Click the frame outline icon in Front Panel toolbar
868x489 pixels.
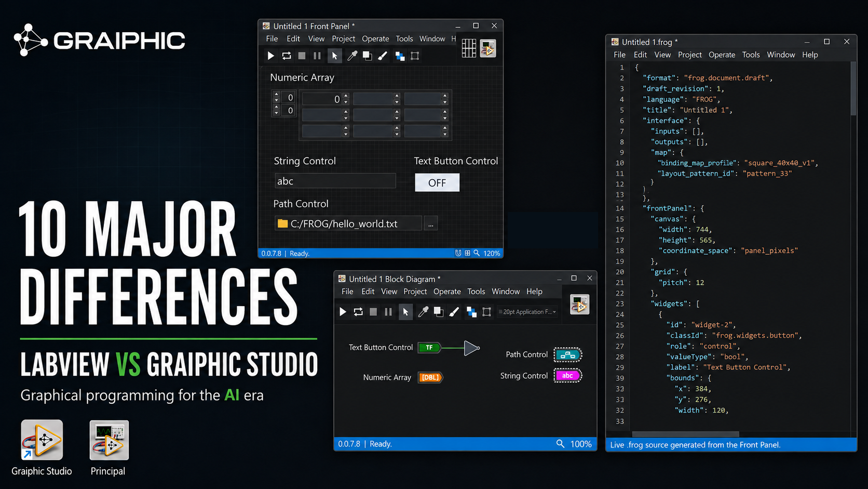tap(415, 56)
